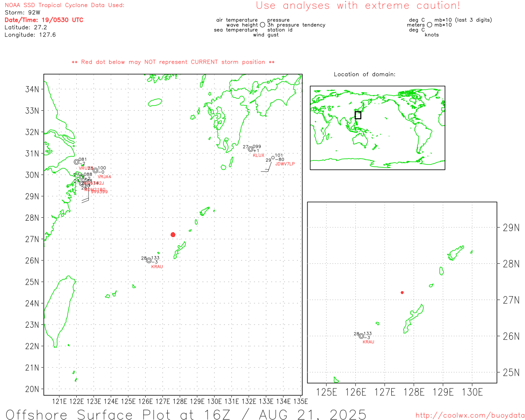This screenshot has width=525, height=420.
Task: Open the coolwx.com/buoydata link
Action: point(470,415)
